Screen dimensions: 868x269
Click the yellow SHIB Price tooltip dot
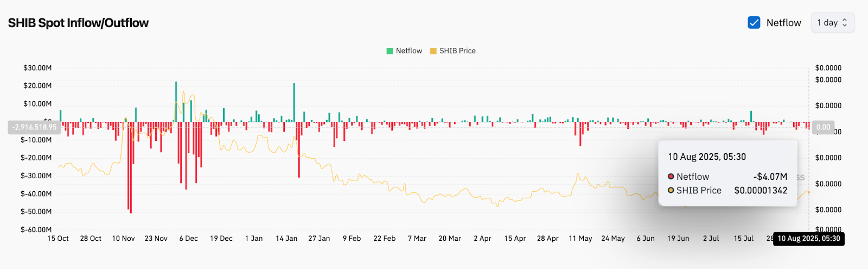tap(671, 190)
